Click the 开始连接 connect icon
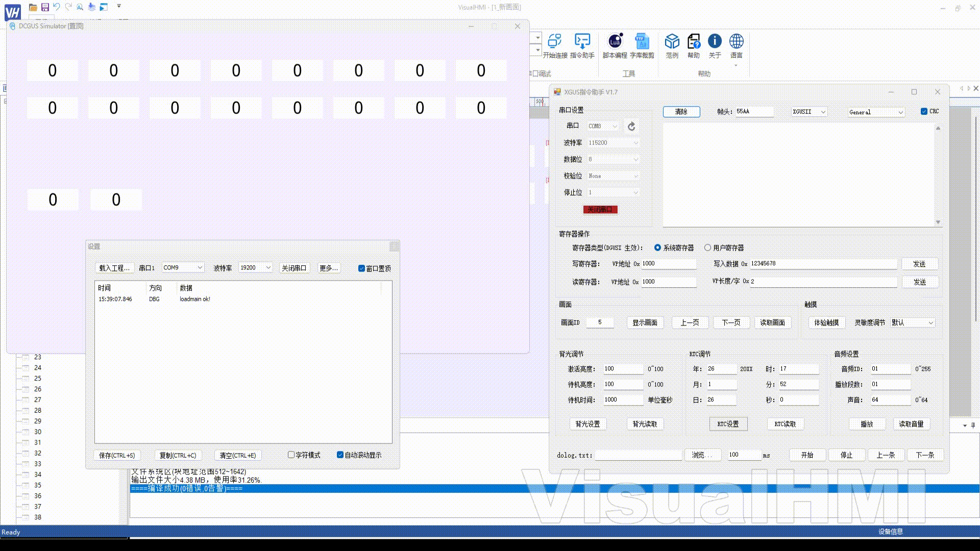The width and height of the screenshot is (980, 551). pos(554,42)
